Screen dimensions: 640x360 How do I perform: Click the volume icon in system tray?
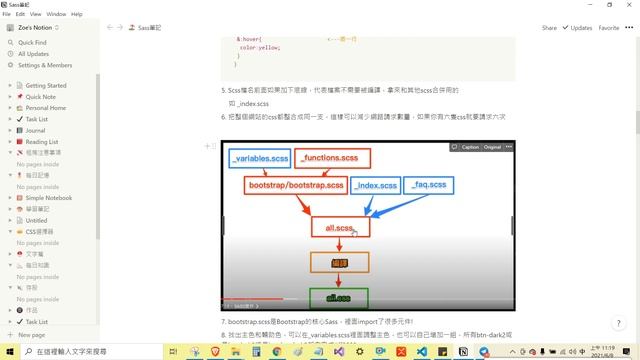point(572,351)
